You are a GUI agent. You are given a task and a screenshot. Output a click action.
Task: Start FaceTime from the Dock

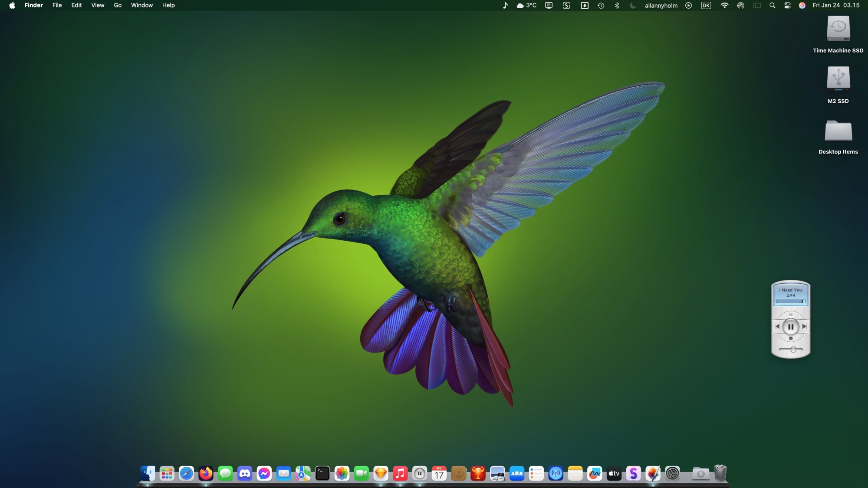(x=361, y=474)
